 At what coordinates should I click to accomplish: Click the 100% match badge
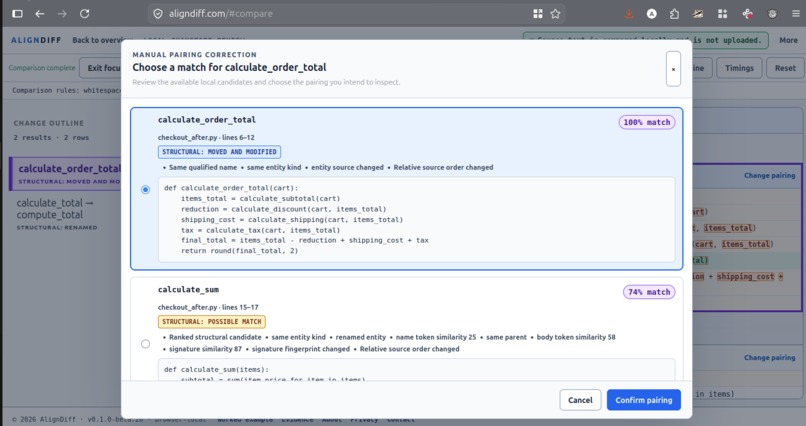[x=647, y=122]
